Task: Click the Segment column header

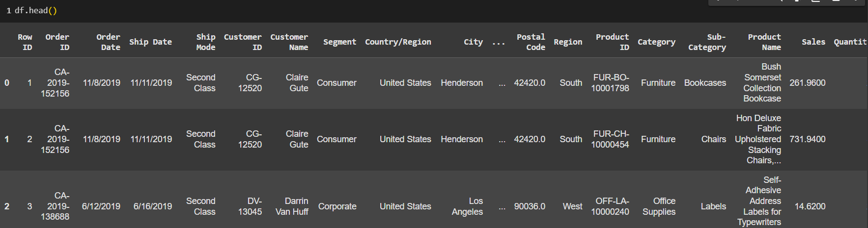Action: pyautogui.click(x=339, y=42)
